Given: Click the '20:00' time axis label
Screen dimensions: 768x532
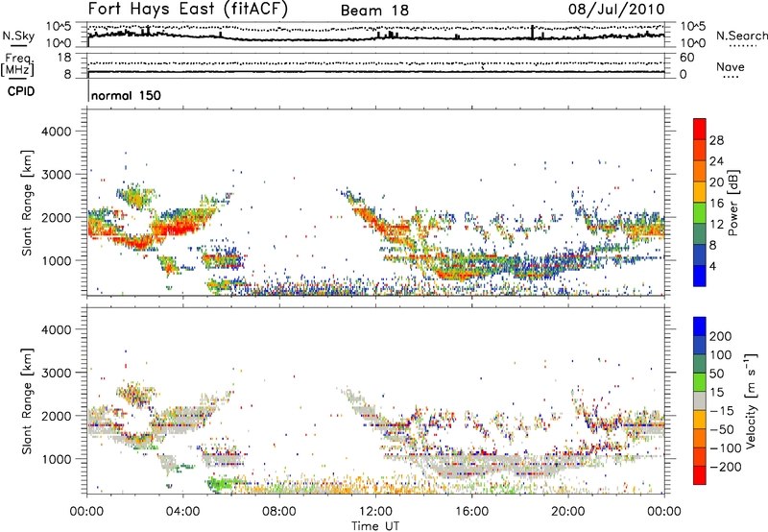Looking at the screenshot, I should [568, 512].
